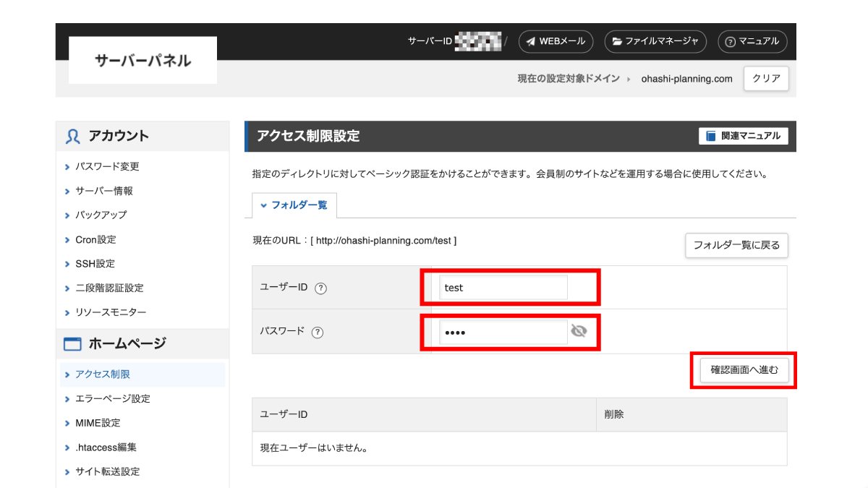Click the ホームページ monitor icon in sidebar
868x488 pixels.
(x=71, y=343)
